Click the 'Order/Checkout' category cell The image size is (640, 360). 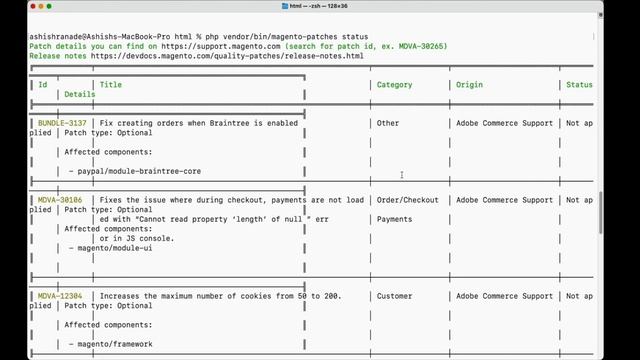point(407,200)
